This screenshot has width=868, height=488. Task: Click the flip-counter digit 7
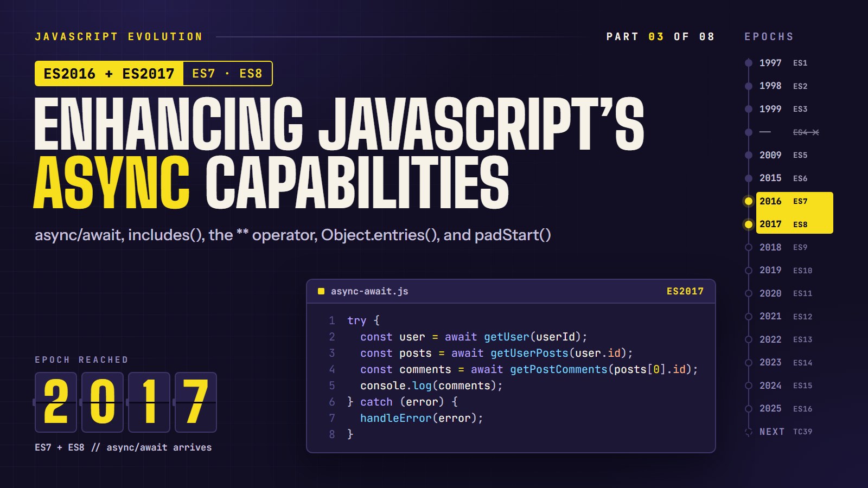[x=196, y=402]
